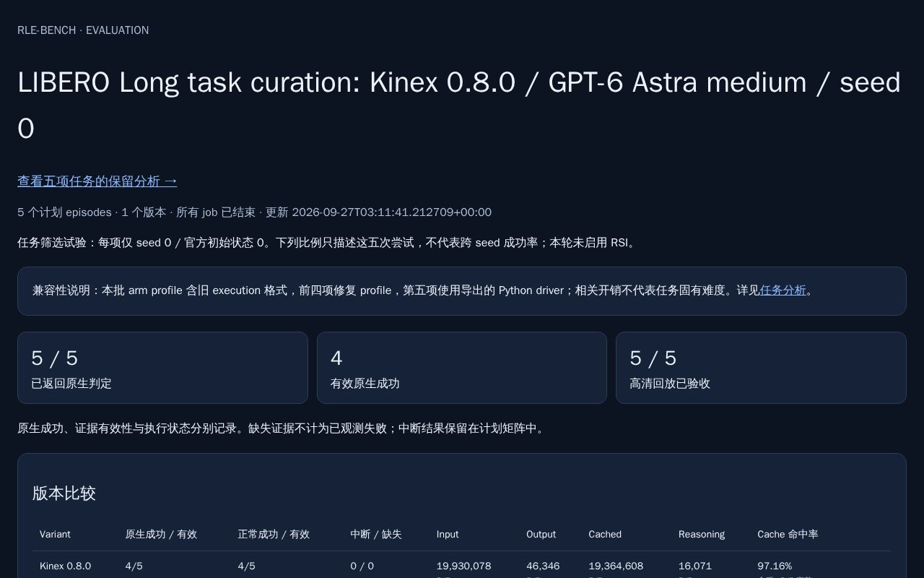Click the 19,930,078 input tokens value
The width and height of the screenshot is (924, 578).
(464, 566)
